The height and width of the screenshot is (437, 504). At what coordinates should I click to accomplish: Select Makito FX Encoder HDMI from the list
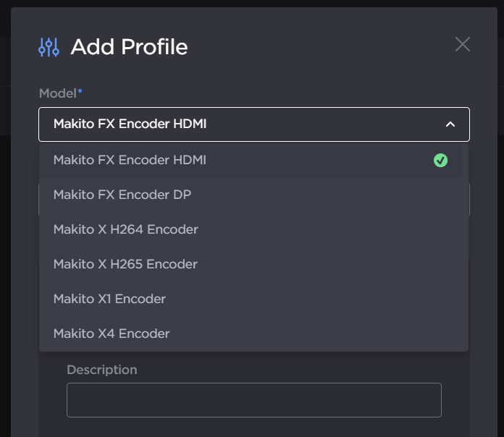click(x=130, y=160)
